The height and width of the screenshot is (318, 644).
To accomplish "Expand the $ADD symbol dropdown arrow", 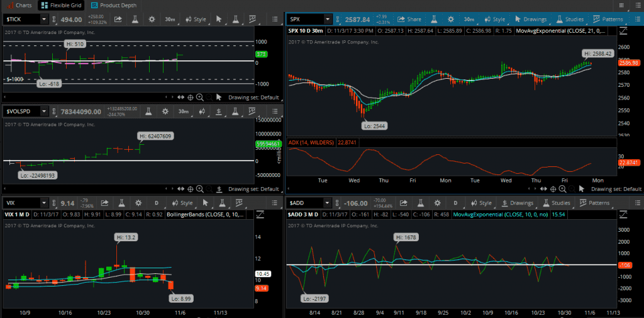I will [x=327, y=203].
